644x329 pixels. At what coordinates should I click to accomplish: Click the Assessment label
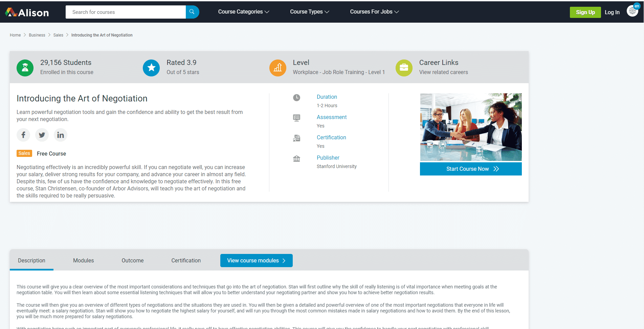coord(332,117)
